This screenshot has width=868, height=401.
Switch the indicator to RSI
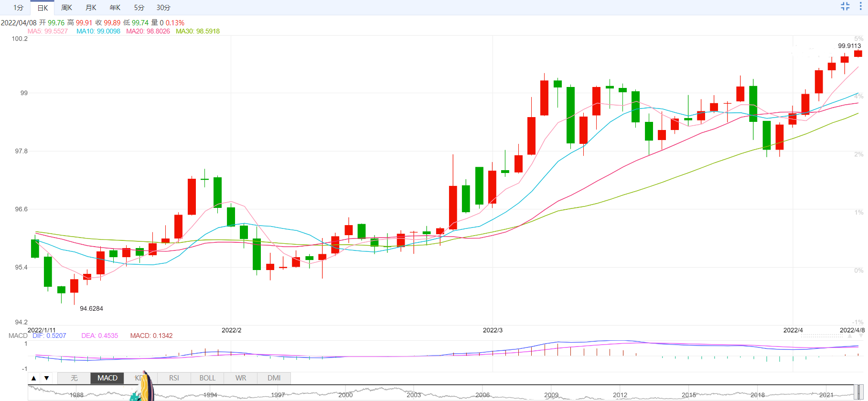click(174, 378)
